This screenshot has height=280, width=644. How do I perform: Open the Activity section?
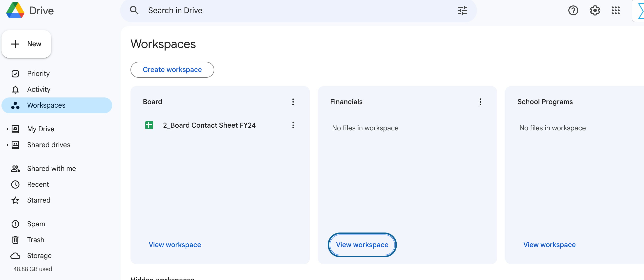[x=39, y=89]
